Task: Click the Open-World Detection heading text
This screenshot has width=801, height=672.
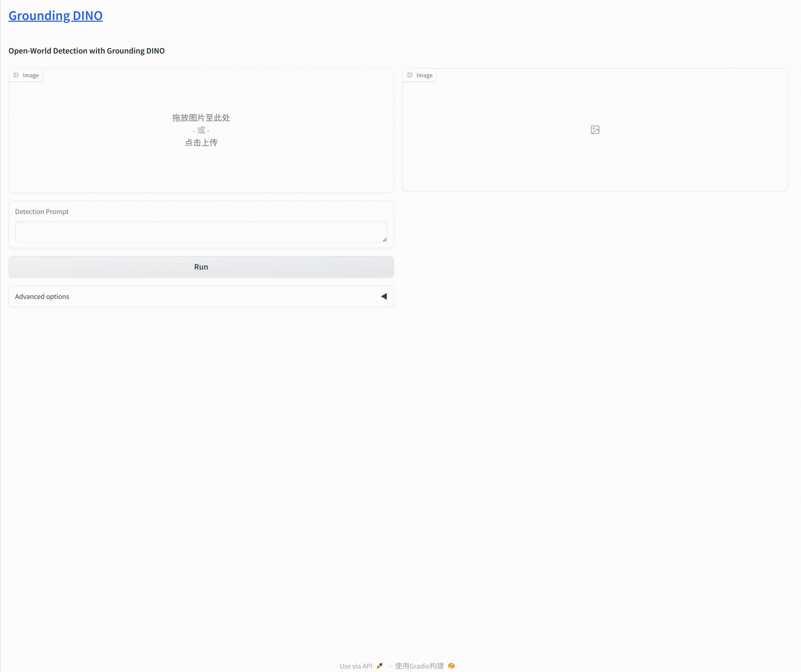Action: click(87, 51)
